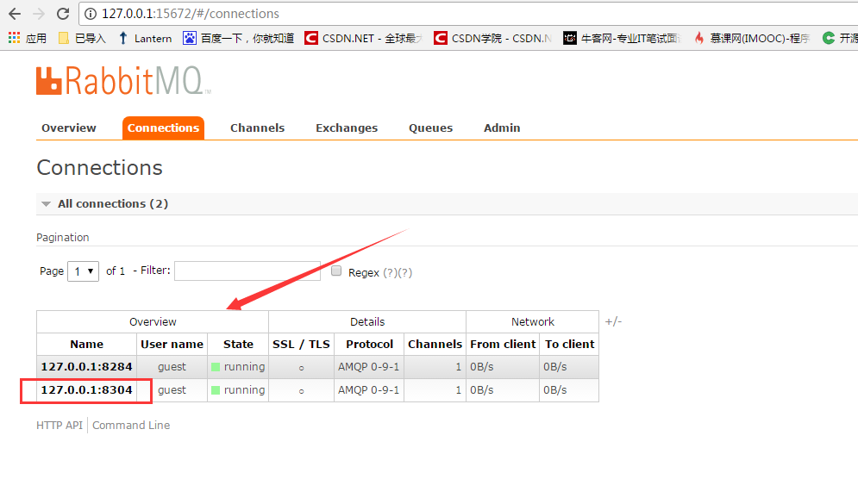Open the CSDN学院 bookmark
This screenshot has width=858, height=504.
pyautogui.click(x=492, y=38)
